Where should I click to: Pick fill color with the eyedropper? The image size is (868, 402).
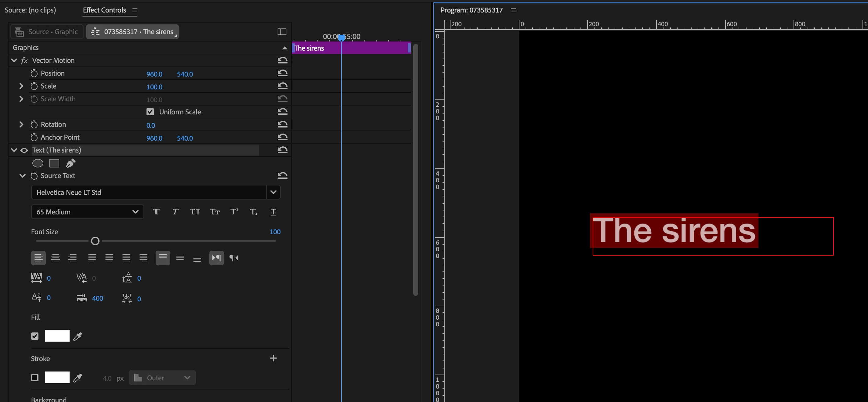point(78,336)
